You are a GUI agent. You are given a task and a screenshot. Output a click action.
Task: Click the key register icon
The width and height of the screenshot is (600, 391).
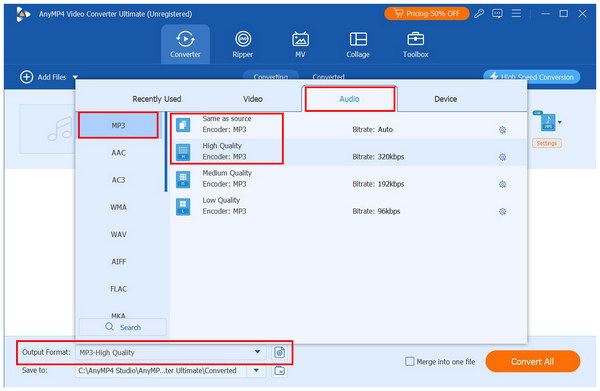click(x=479, y=14)
